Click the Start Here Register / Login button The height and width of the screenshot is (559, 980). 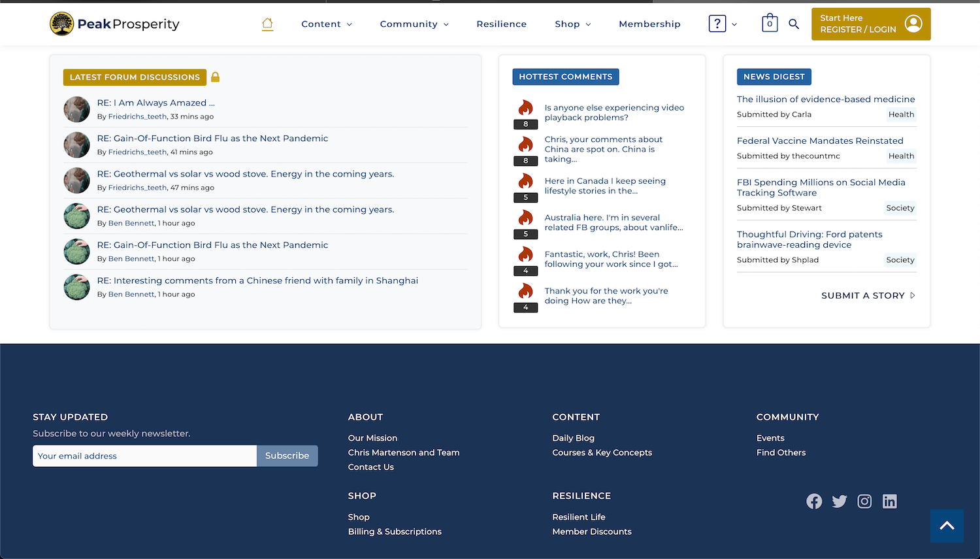click(871, 24)
